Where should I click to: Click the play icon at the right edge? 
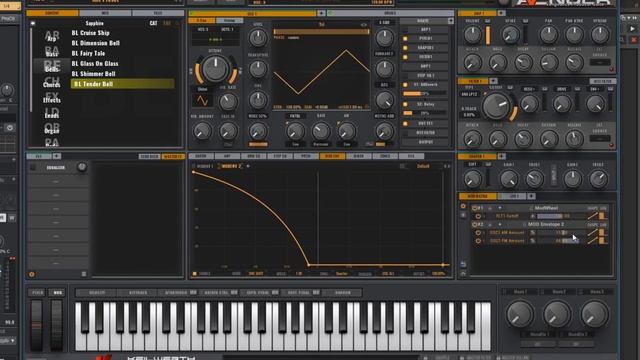point(632,29)
